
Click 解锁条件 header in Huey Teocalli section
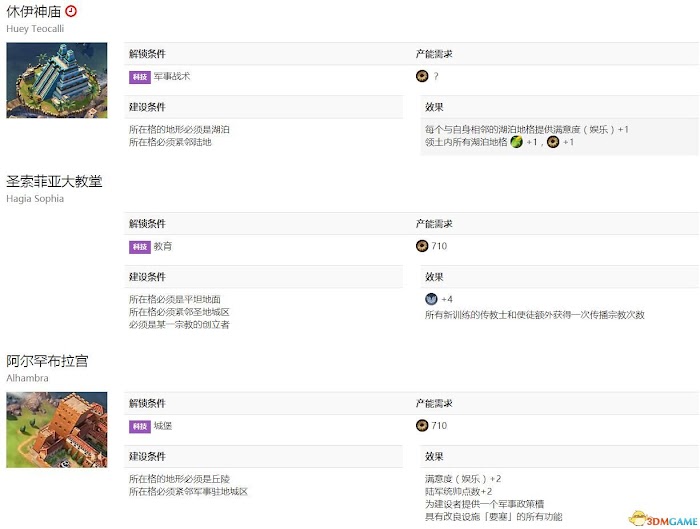[147, 54]
